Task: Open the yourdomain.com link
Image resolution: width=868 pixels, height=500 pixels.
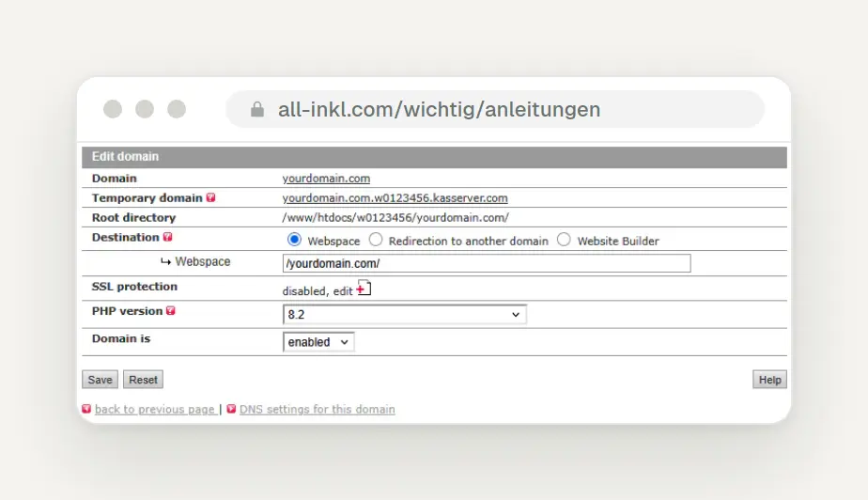Action: 326,179
